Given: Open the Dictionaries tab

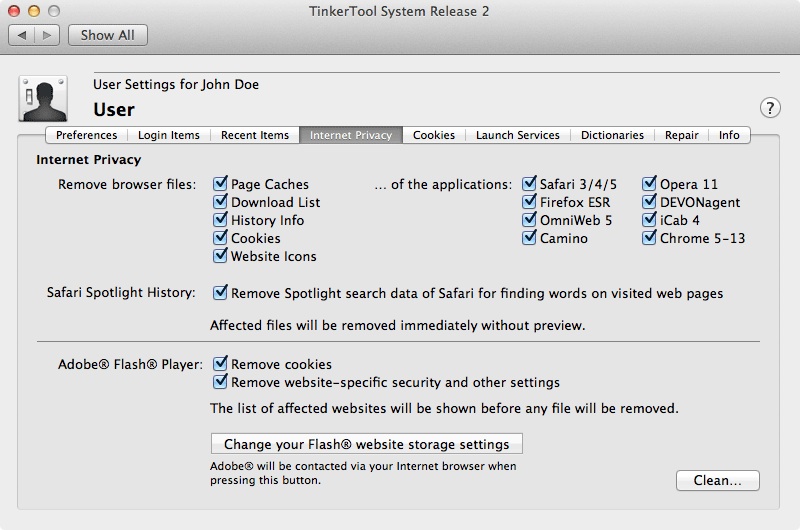Looking at the screenshot, I should coord(611,135).
